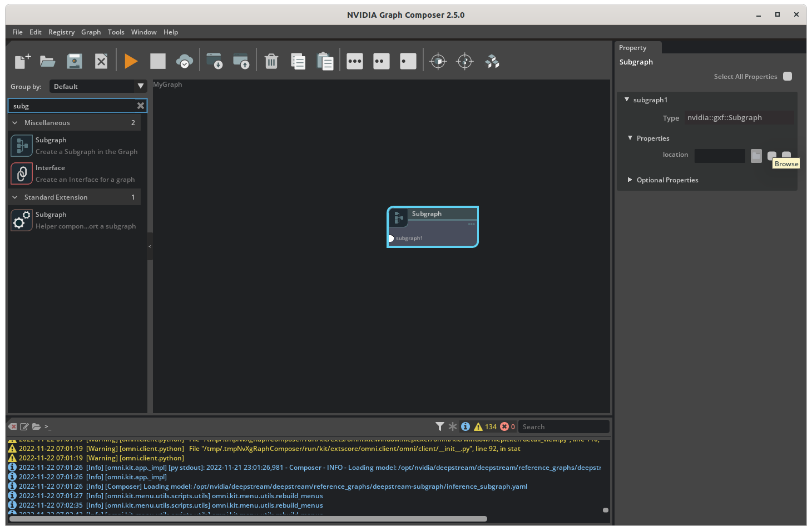812x531 pixels.
Task: Clear the console with the red X icon
Action: coord(13,426)
